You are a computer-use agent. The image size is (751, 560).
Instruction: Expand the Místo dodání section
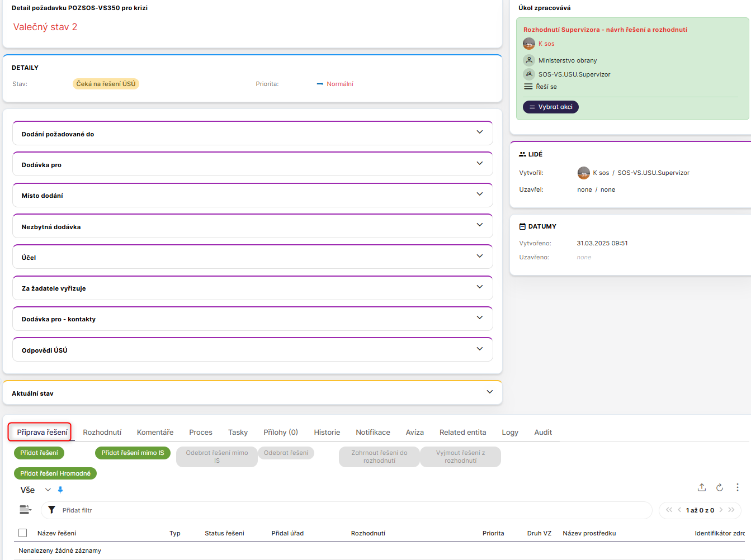point(479,194)
